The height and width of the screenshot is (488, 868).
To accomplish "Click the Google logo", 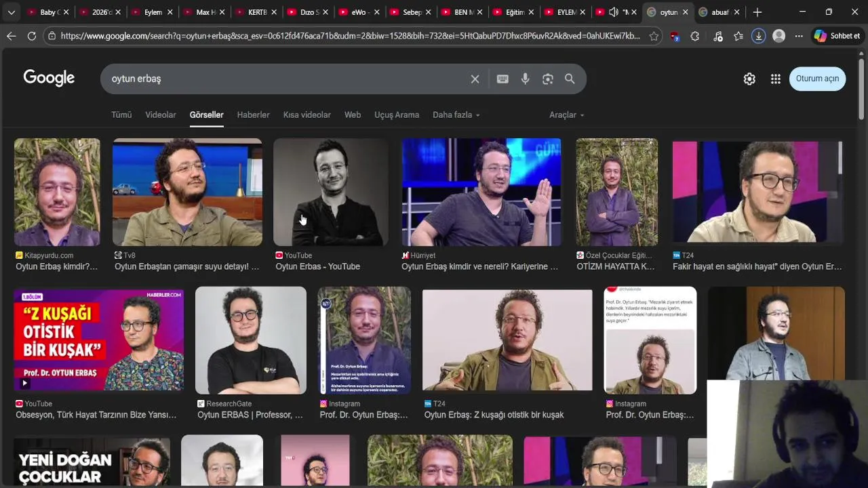I will (49, 78).
